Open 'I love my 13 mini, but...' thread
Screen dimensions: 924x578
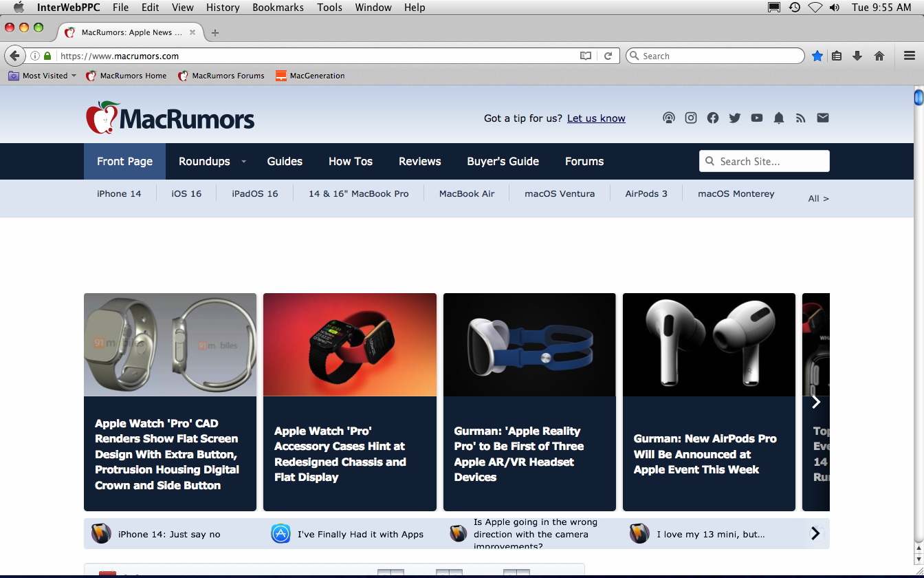(710, 534)
